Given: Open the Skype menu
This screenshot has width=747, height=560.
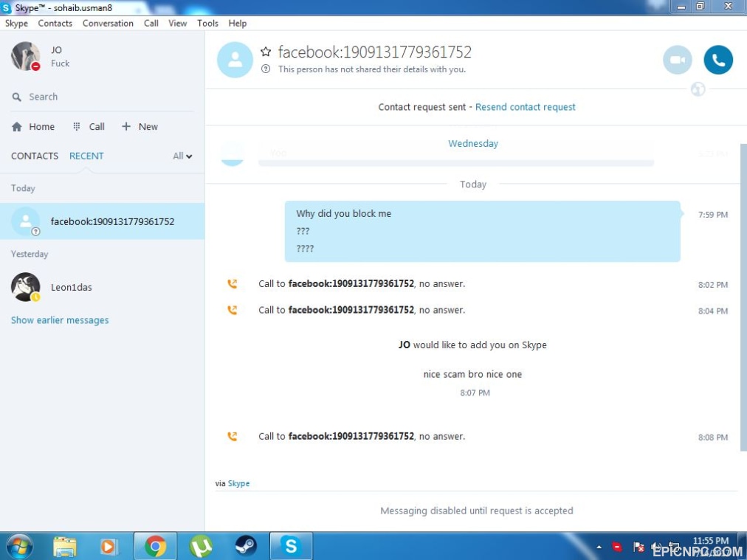Looking at the screenshot, I should (x=16, y=24).
